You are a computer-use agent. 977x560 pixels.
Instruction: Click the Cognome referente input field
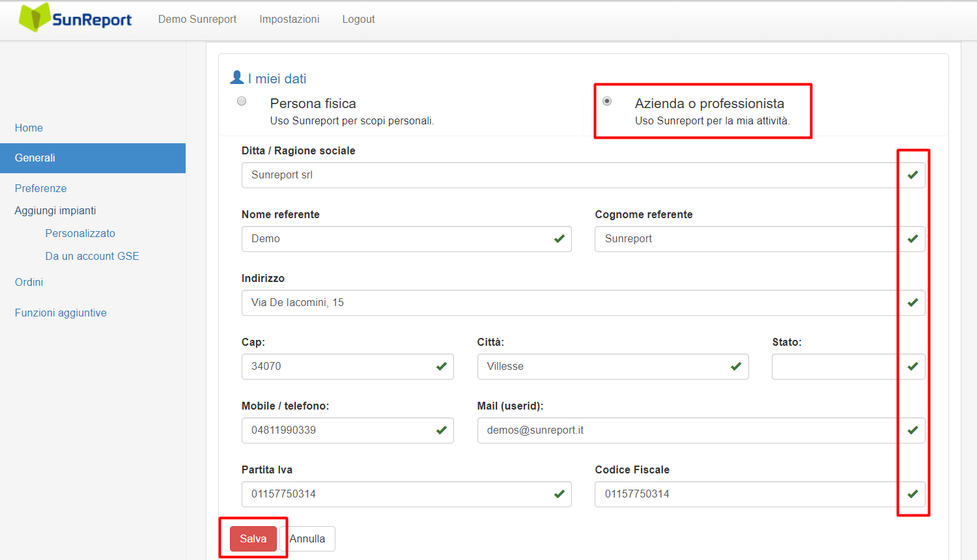point(759,238)
